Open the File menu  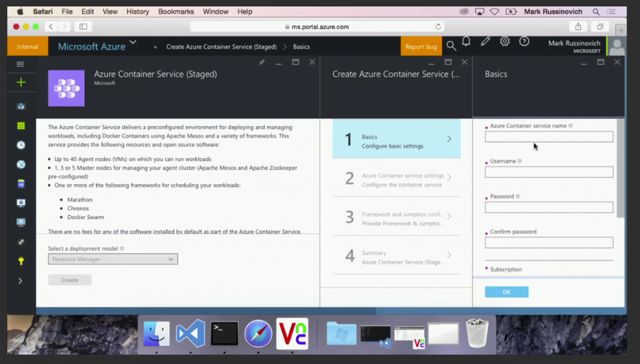tap(67, 11)
